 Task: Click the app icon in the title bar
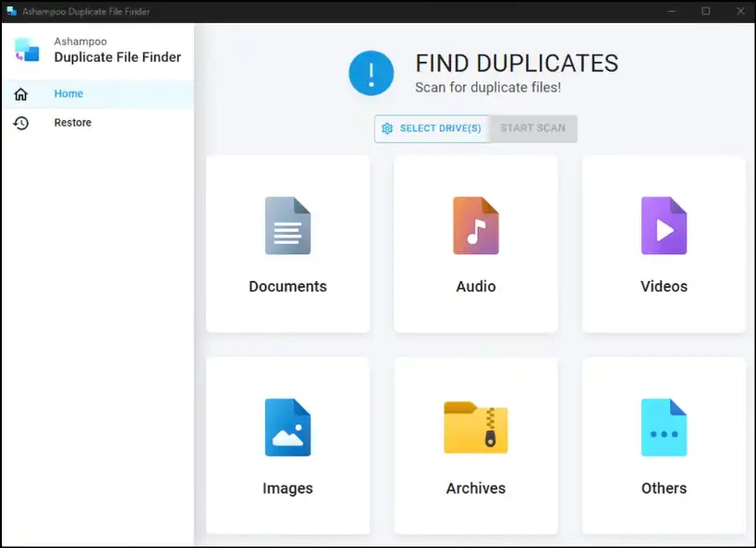coord(11,11)
